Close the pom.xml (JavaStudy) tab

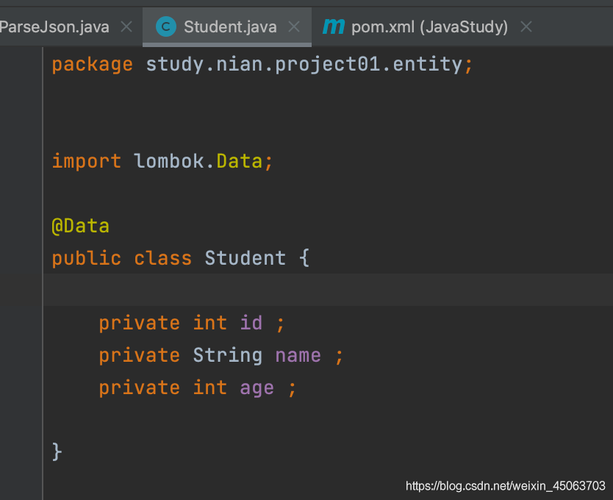click(x=526, y=27)
